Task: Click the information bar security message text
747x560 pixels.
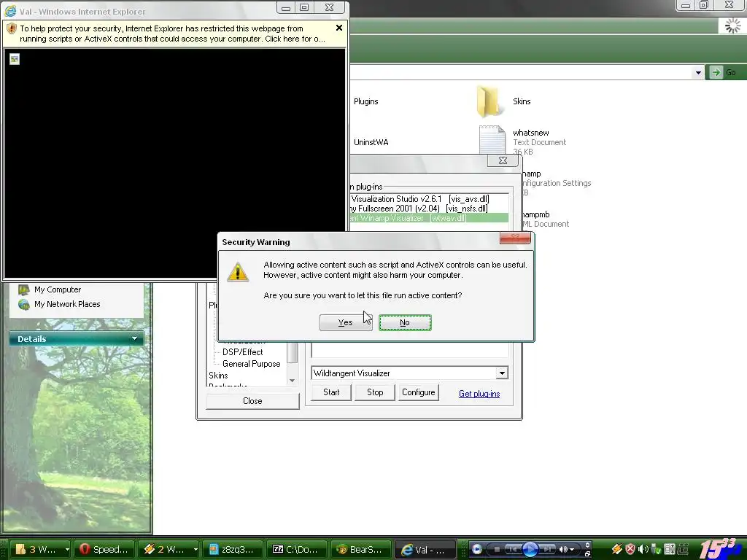Action: 172,34
